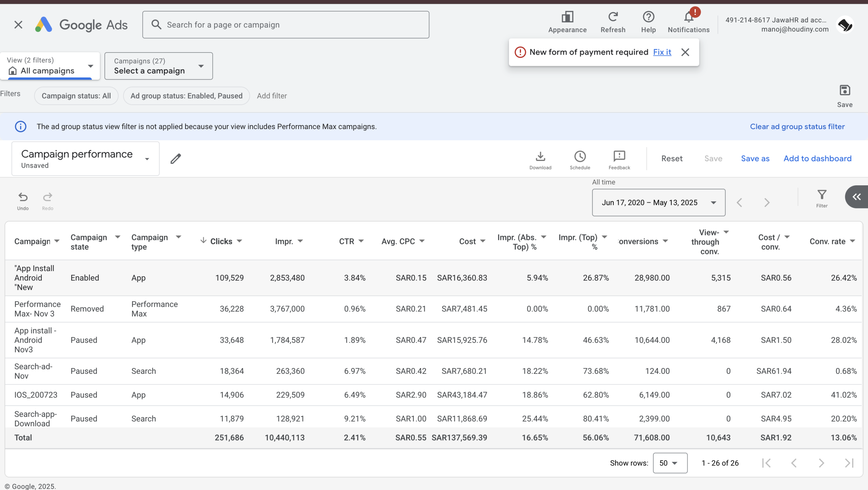Screen dimensions: 868x490
Task: Click Clear ad group status filter
Action: (x=797, y=127)
